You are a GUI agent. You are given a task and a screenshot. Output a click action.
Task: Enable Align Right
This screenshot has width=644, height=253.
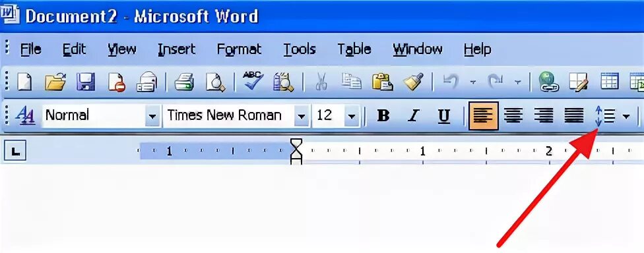click(544, 116)
